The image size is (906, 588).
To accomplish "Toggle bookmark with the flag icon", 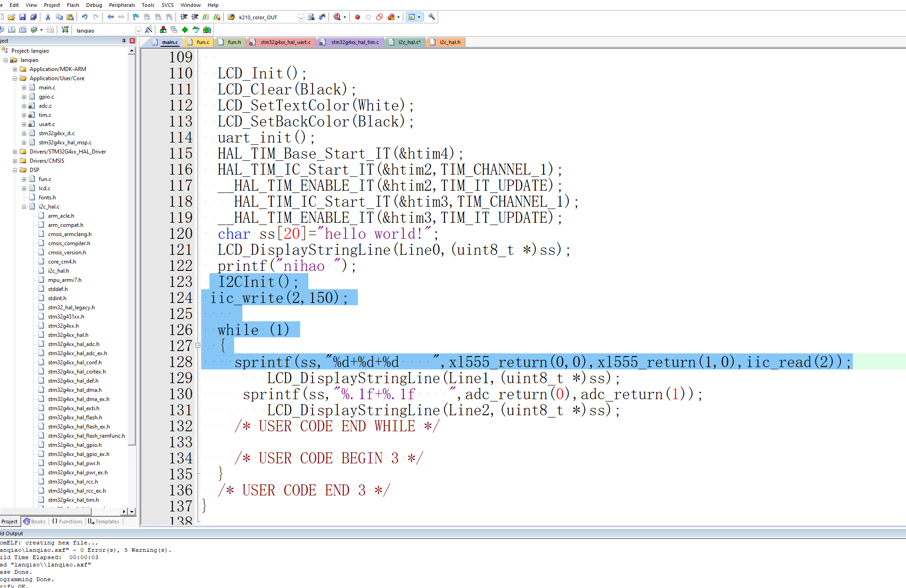I will [136, 17].
